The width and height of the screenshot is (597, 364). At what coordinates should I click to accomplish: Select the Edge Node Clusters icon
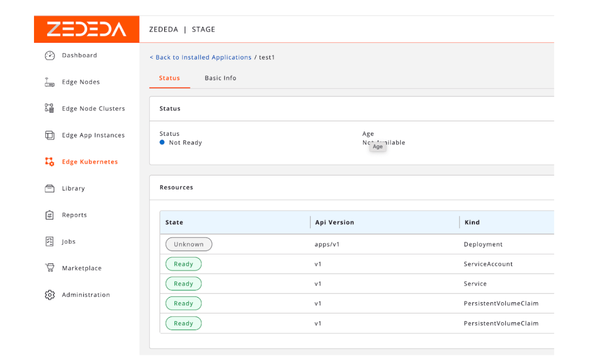point(49,109)
